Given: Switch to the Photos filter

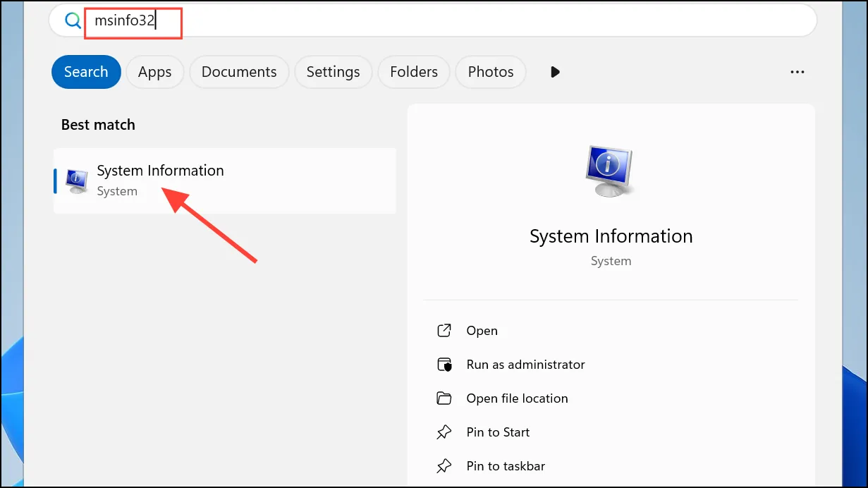Looking at the screenshot, I should (491, 72).
